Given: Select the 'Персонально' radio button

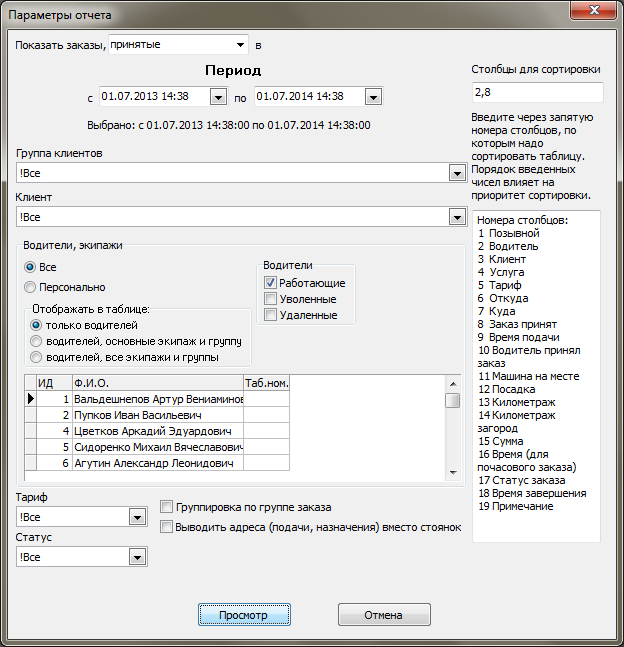Looking at the screenshot, I should (31, 287).
